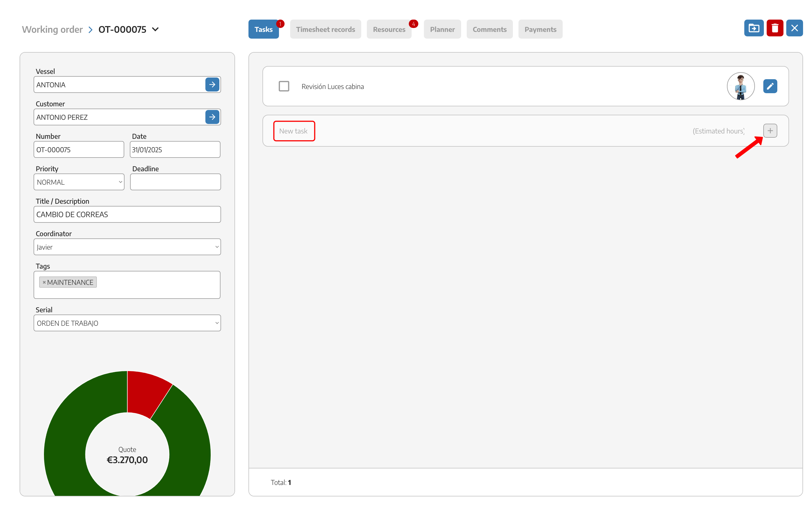Go back to Working order breadcrumb
Viewport: 812px width, 516px height.
(x=52, y=29)
